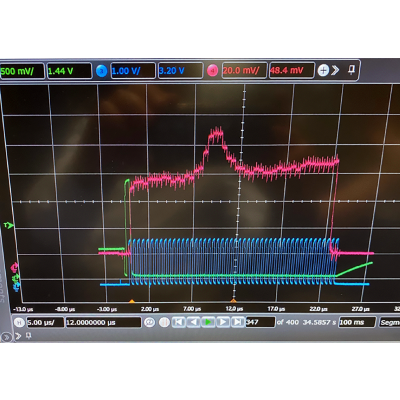Click the 2.00 µs time axis label
Image resolution: width=400 pixels, height=400 pixels.
[x=150, y=309]
